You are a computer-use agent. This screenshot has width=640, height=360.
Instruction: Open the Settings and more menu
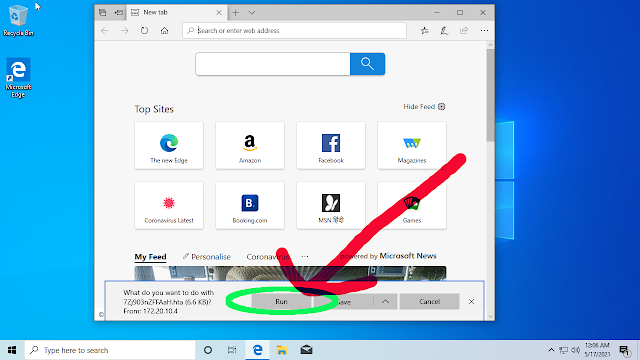(x=484, y=31)
